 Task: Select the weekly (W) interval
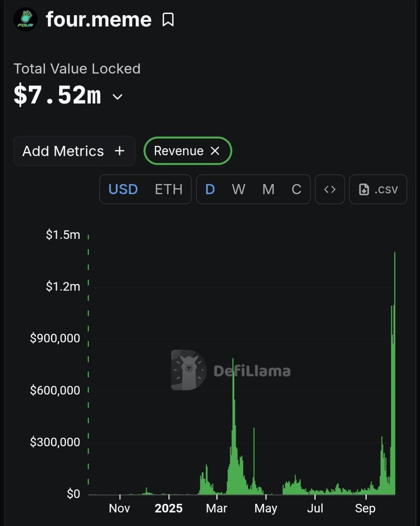pos(238,189)
